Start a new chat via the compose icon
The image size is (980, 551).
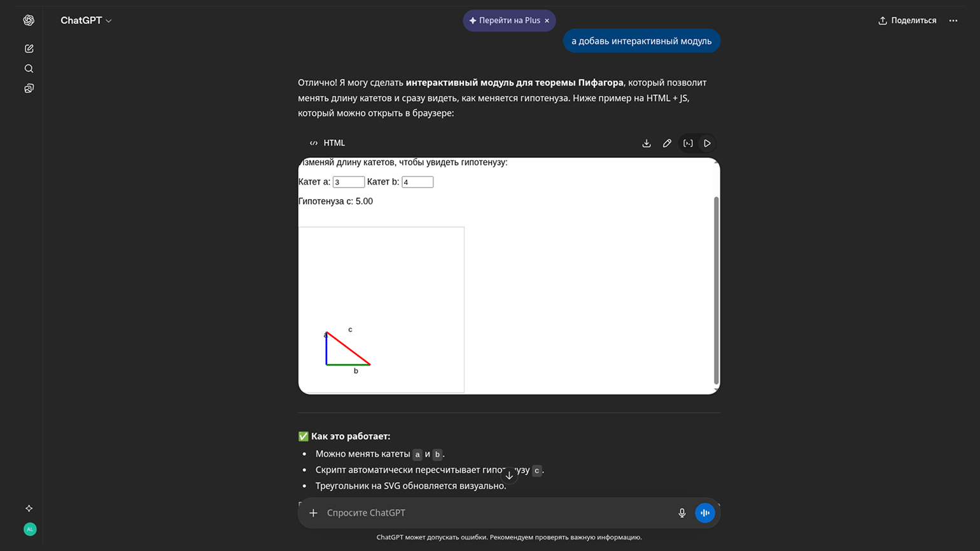(29, 48)
